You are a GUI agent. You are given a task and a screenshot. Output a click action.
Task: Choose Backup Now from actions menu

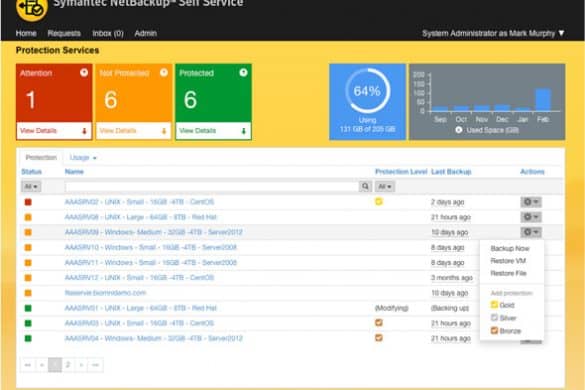[x=510, y=248]
